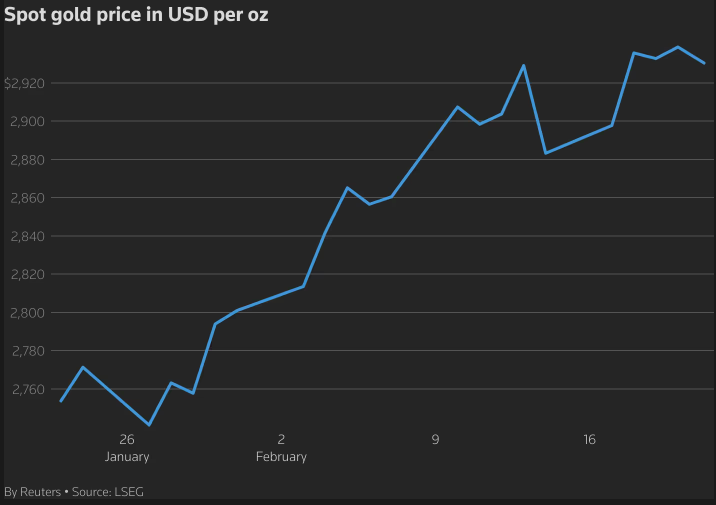Image resolution: width=716 pixels, height=505 pixels.
Task: Click the final endpoint of the price line
Action: [x=705, y=63]
